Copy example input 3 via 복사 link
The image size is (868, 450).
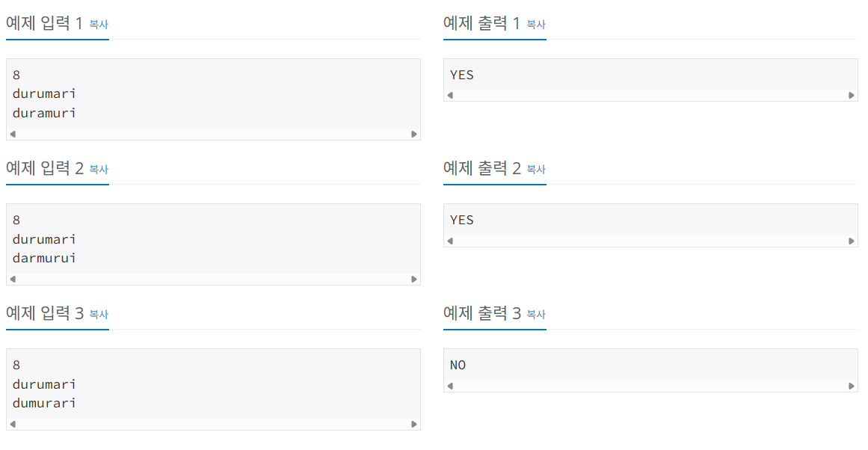pos(99,314)
